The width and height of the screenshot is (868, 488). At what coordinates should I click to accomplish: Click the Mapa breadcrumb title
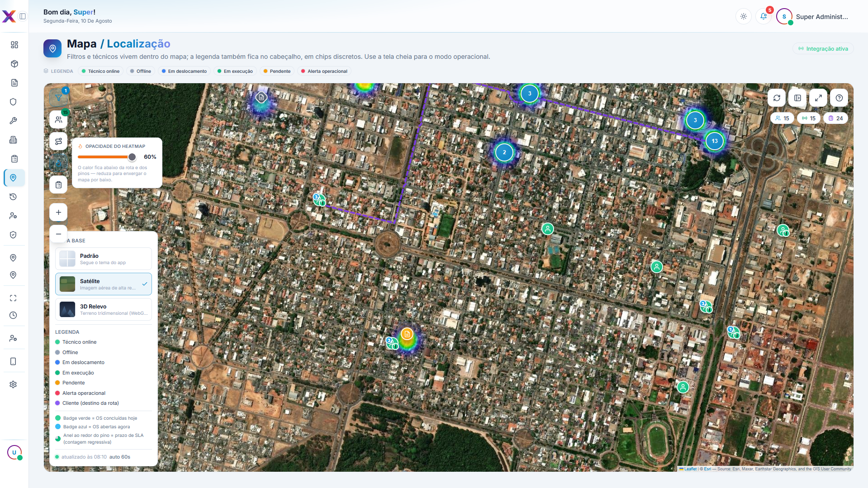click(x=81, y=44)
